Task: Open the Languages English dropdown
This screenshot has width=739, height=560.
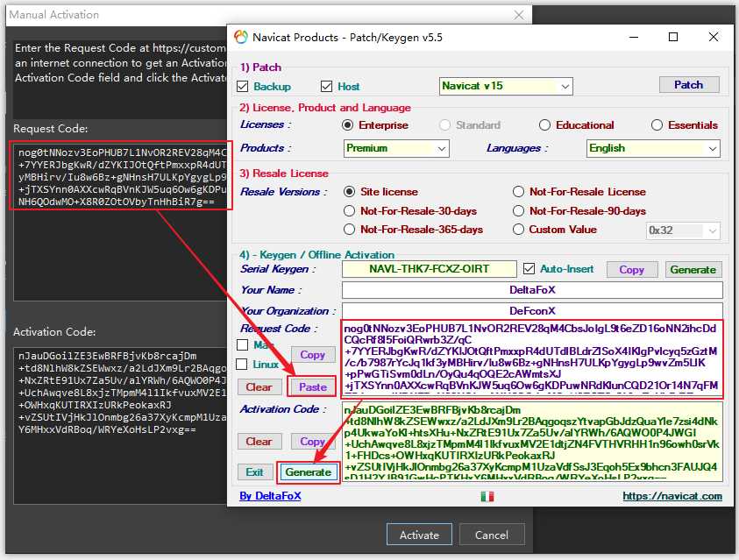Action: point(653,148)
